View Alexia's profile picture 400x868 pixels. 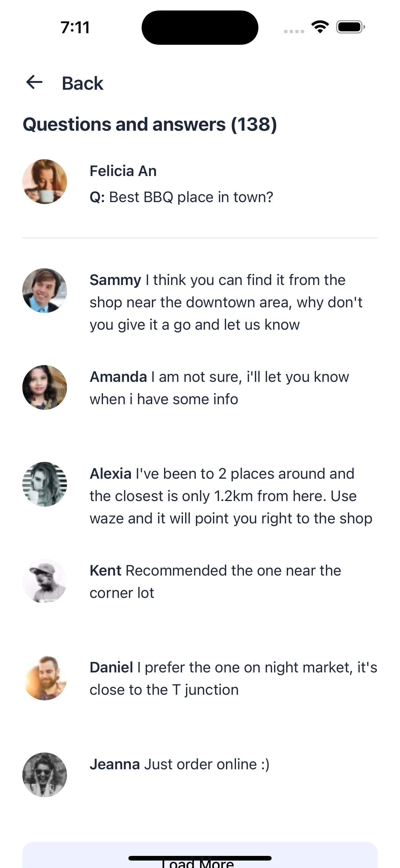(x=45, y=484)
